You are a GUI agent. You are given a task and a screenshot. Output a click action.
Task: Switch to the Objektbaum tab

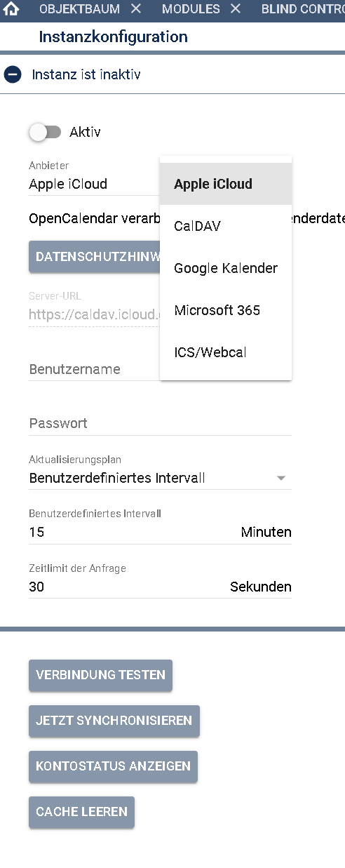(x=79, y=9)
